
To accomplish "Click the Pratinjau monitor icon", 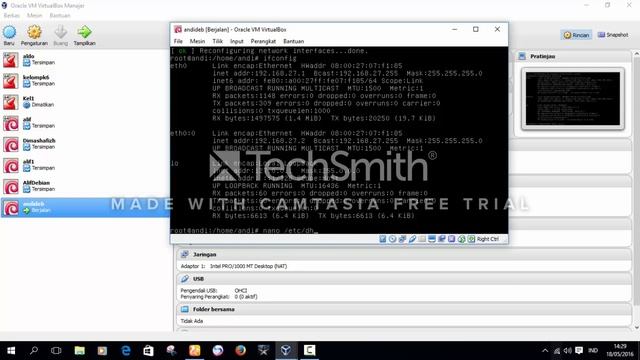I will click(x=522, y=56).
